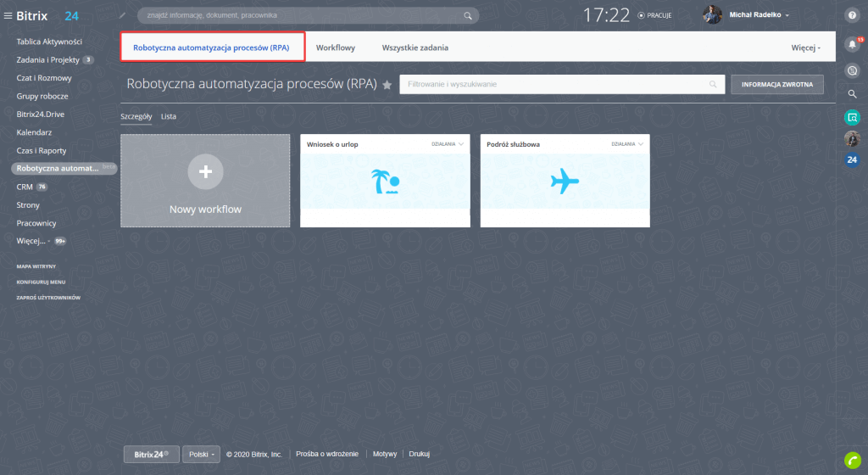Screen dimensions: 868x475
Task: Open the notifications bell icon
Action: [852, 44]
